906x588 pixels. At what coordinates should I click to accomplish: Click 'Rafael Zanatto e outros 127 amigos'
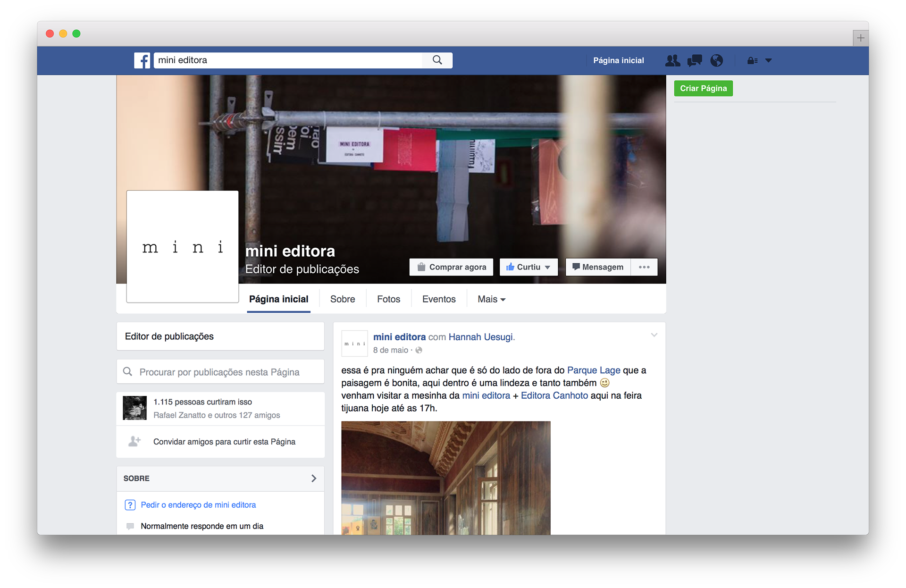pos(217,415)
